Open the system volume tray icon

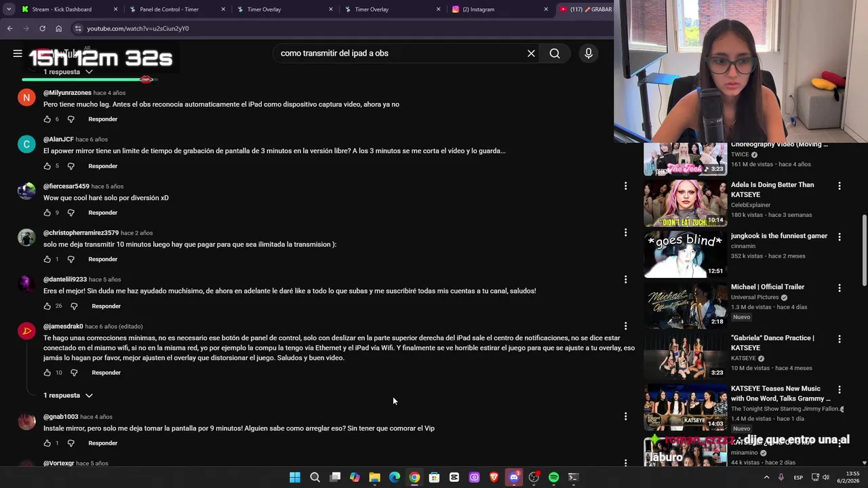pos(825,477)
